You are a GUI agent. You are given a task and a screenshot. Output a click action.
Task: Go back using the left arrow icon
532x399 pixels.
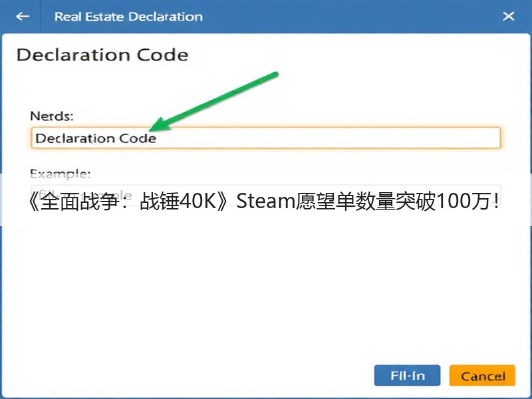(x=23, y=16)
